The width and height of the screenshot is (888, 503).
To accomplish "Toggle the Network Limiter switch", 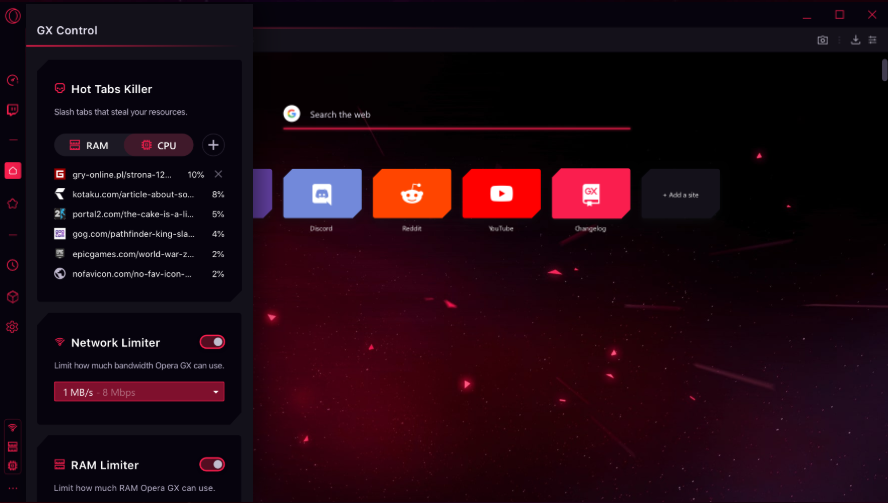I will [x=212, y=342].
